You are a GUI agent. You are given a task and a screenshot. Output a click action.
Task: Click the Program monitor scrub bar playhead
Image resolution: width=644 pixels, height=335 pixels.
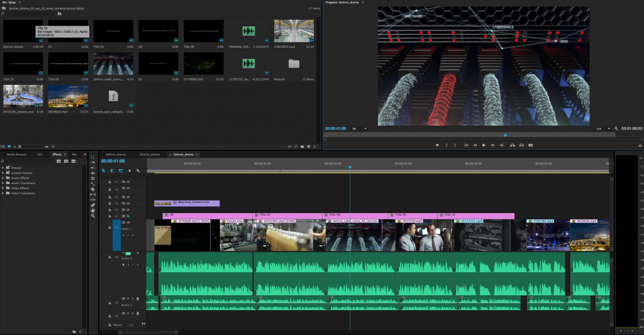(505, 135)
